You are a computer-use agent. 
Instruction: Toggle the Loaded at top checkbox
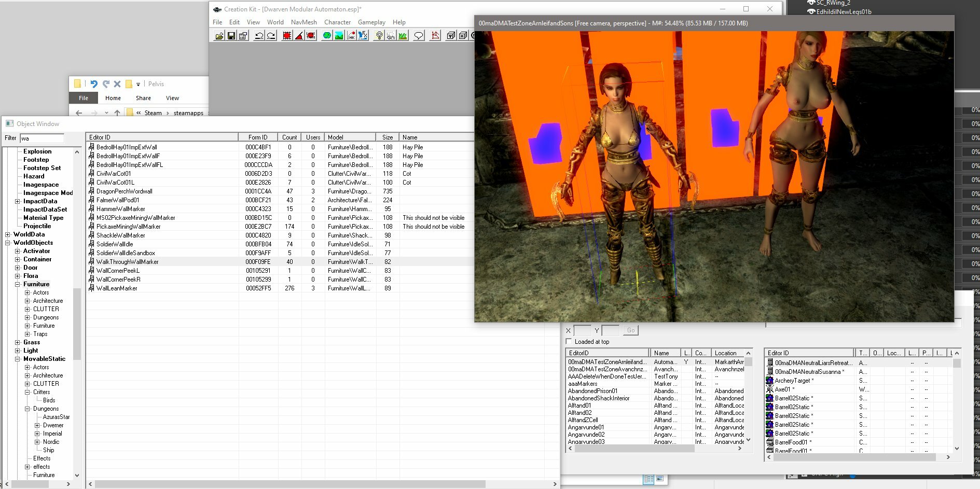coord(569,341)
